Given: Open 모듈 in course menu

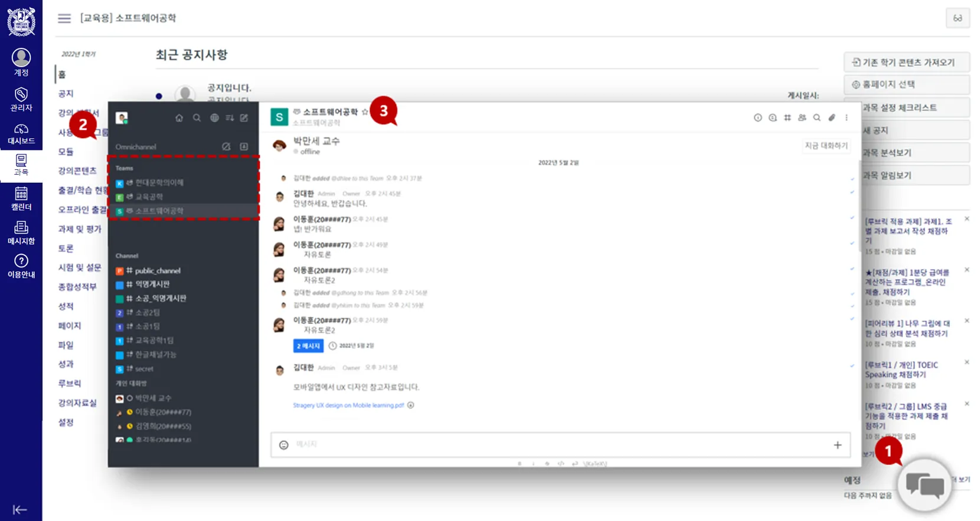Looking at the screenshot, I should 66,152.
